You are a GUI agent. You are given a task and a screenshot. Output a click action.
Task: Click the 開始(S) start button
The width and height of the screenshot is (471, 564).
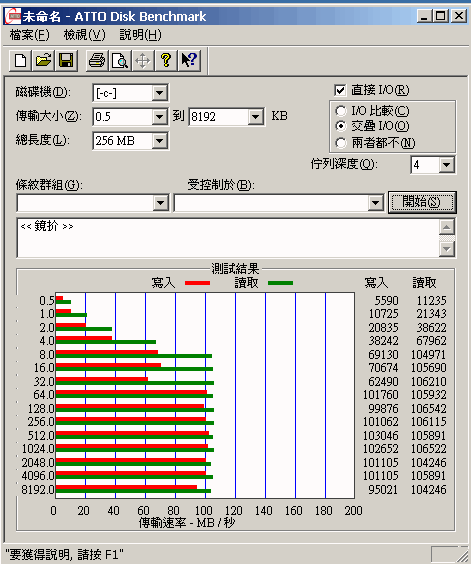pyautogui.click(x=422, y=202)
